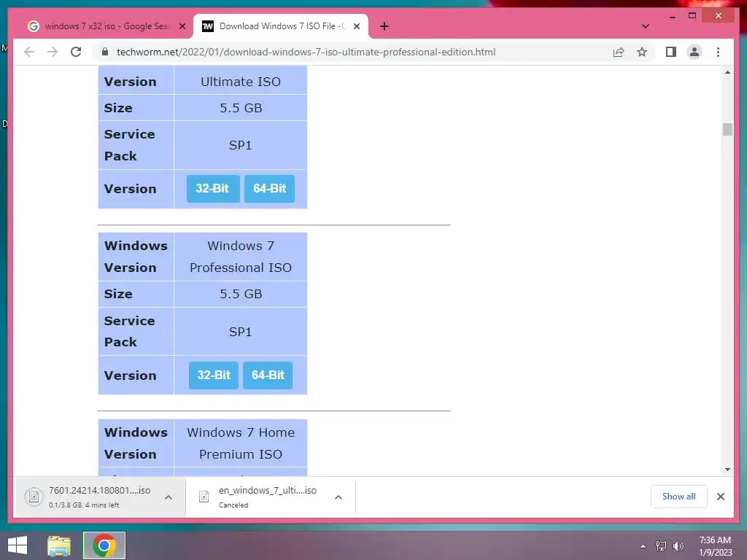Download Professional ISO 64-Bit
Image resolution: width=747 pixels, height=560 pixels.
[x=268, y=376]
